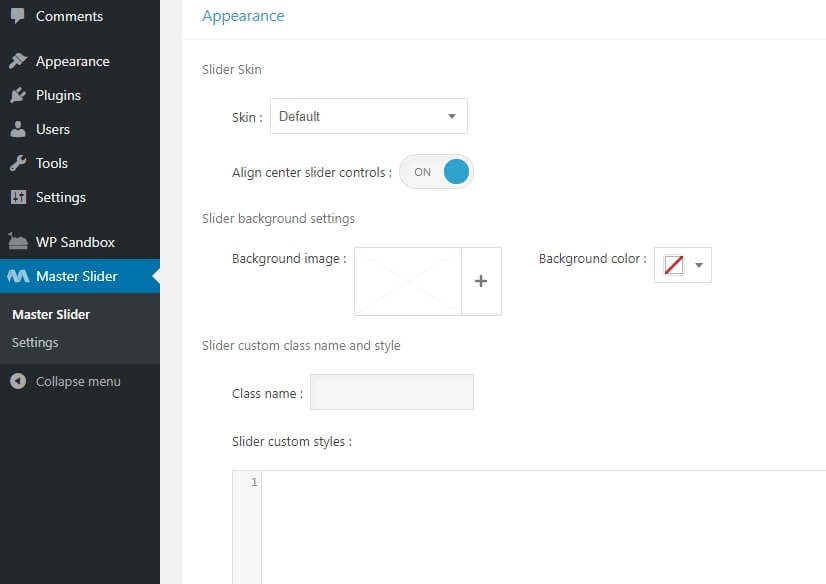Click the Collapse menu arrow icon
Screen dimensions: 826x584
pyautogui.click(x=18, y=381)
